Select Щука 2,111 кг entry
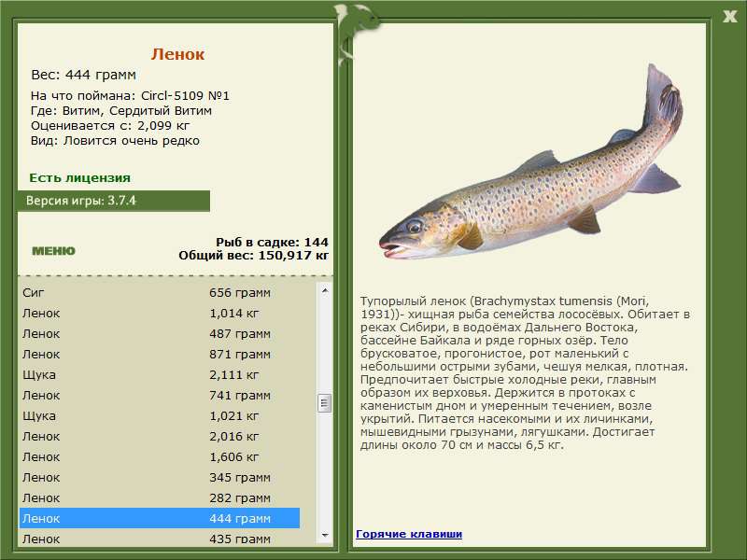 click(159, 374)
